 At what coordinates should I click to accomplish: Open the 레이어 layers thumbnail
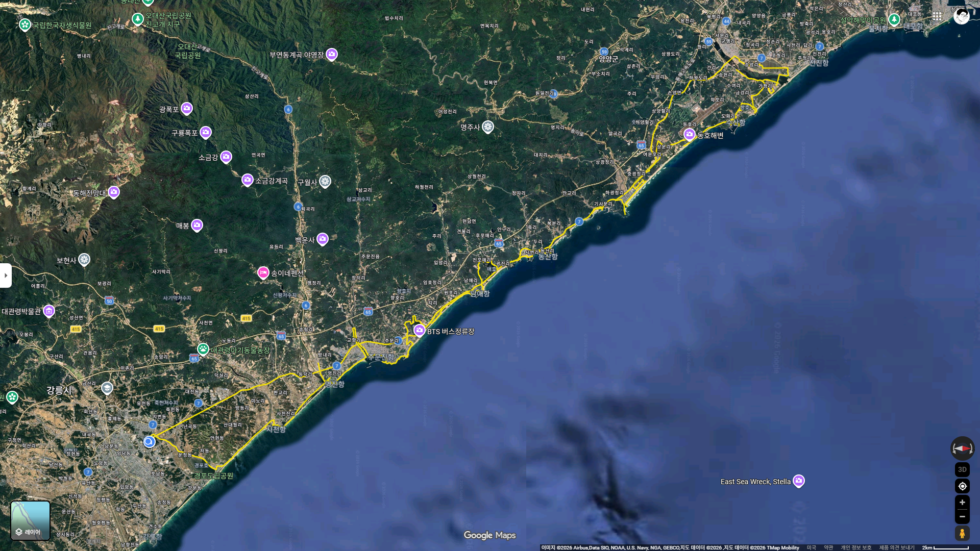pos(31,520)
